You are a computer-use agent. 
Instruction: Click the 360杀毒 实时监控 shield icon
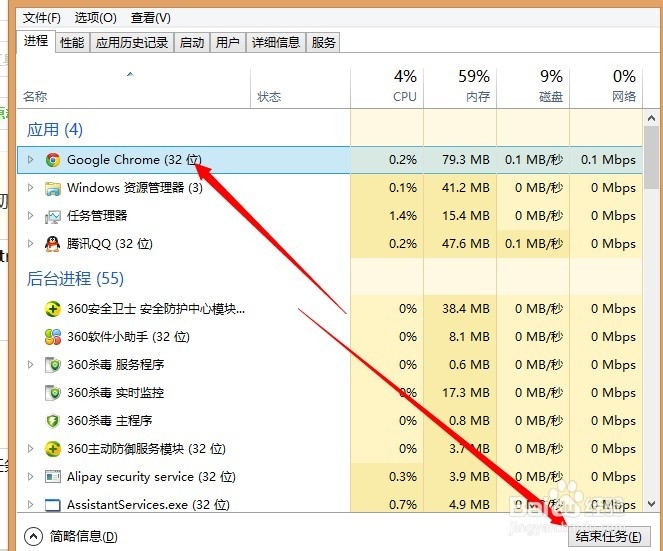point(53,393)
